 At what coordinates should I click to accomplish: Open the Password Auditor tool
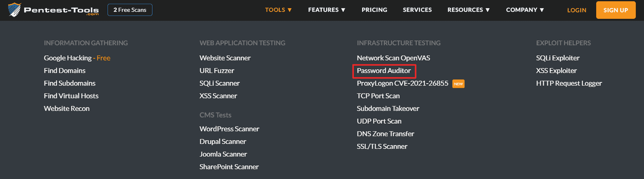(384, 71)
